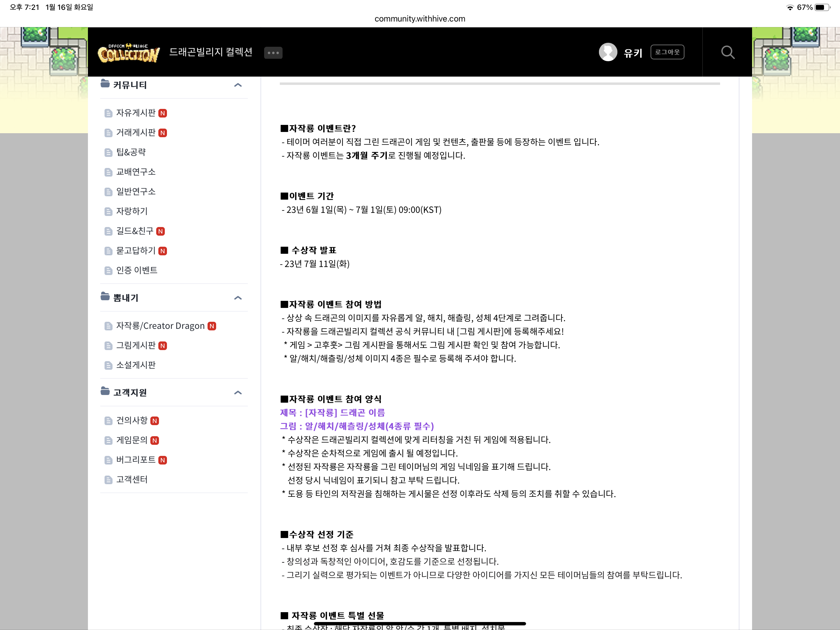
Task: Click the 로그아웃 button
Action: pyautogui.click(x=667, y=52)
